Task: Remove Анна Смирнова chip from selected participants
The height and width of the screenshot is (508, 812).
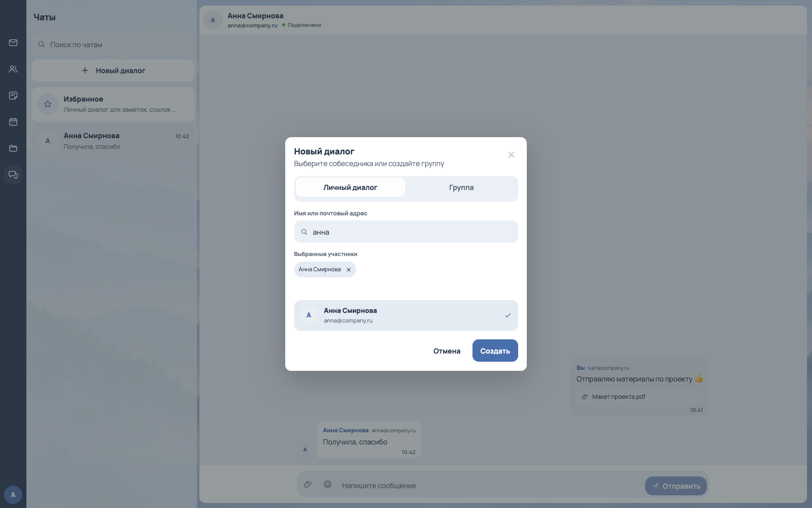Action: tap(349, 270)
